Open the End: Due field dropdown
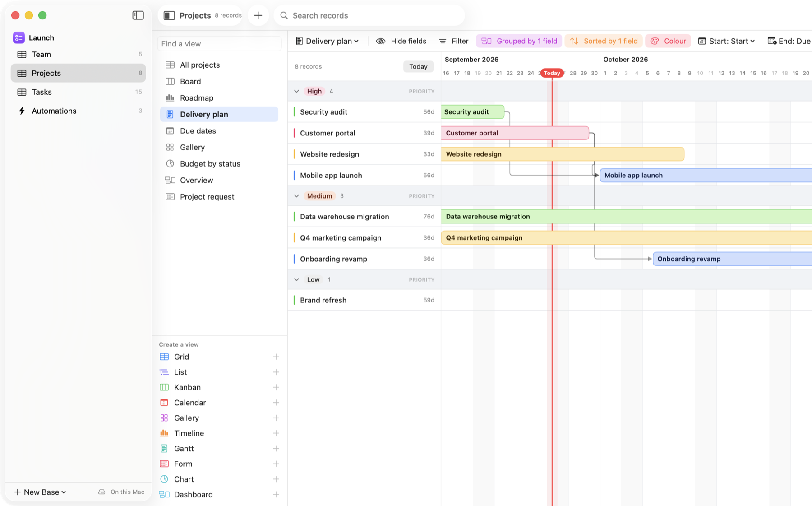The height and width of the screenshot is (506, 812). (x=789, y=41)
